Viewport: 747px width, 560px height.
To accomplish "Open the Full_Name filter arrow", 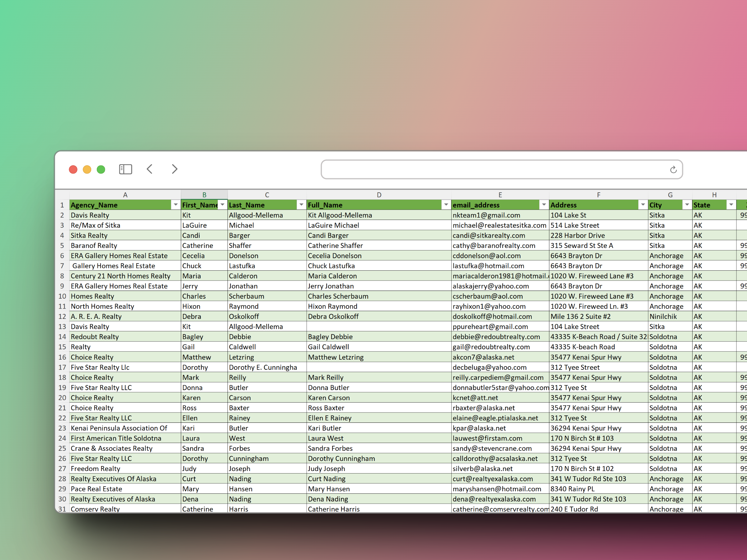I will [446, 205].
